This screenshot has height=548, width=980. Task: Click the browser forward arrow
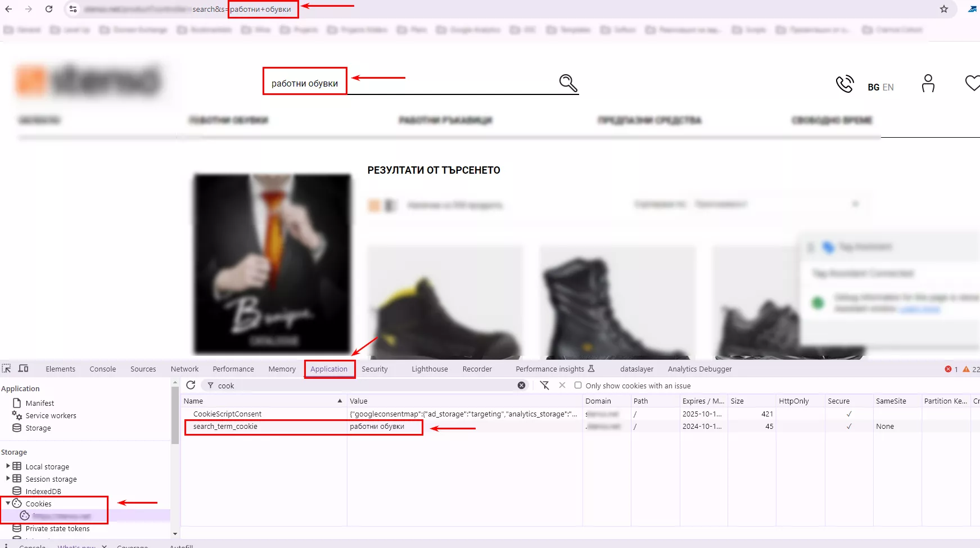[29, 9]
